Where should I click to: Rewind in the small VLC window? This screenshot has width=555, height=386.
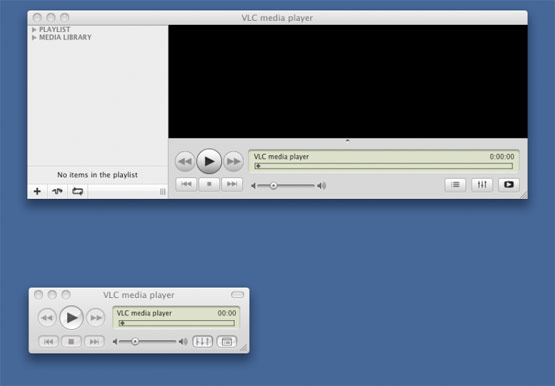tap(47, 318)
